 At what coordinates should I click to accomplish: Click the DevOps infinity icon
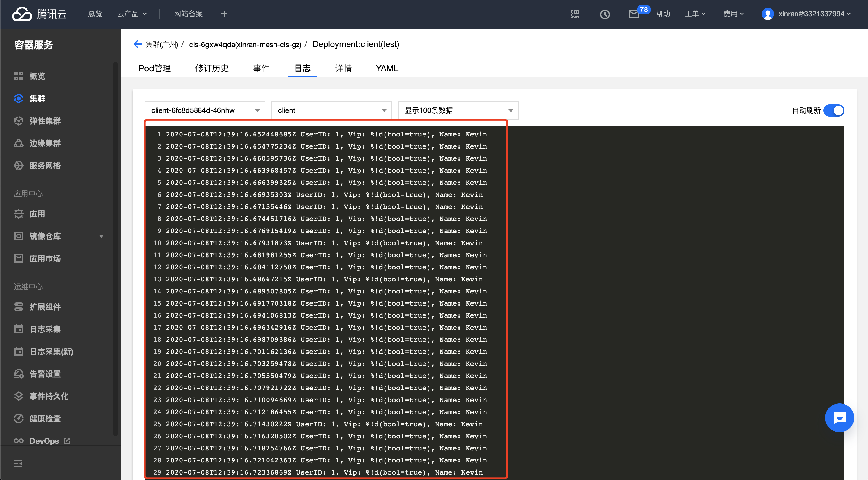(x=18, y=441)
